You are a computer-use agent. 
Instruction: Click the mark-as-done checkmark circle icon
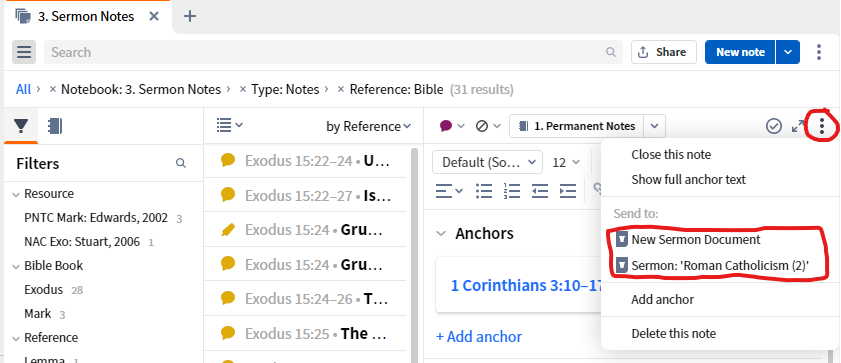[773, 126]
